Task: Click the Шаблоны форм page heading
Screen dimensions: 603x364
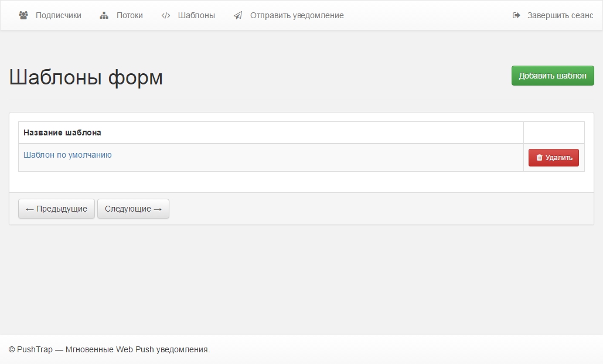Action: click(86, 77)
